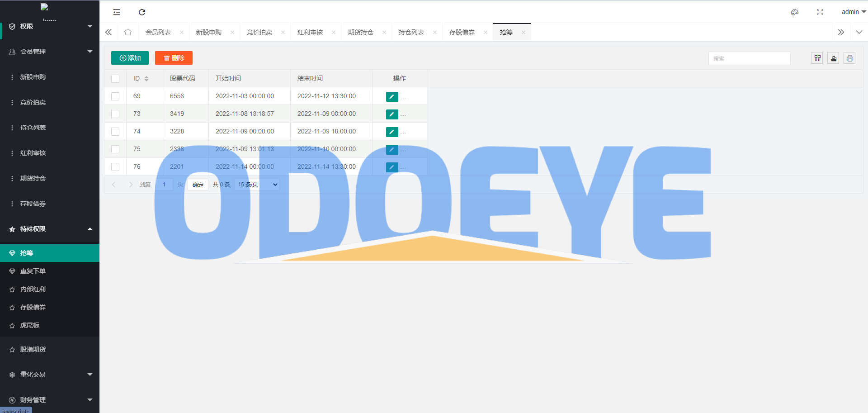The height and width of the screenshot is (413, 868).
Task: Close the 红利审核 tab
Action: coord(334,32)
